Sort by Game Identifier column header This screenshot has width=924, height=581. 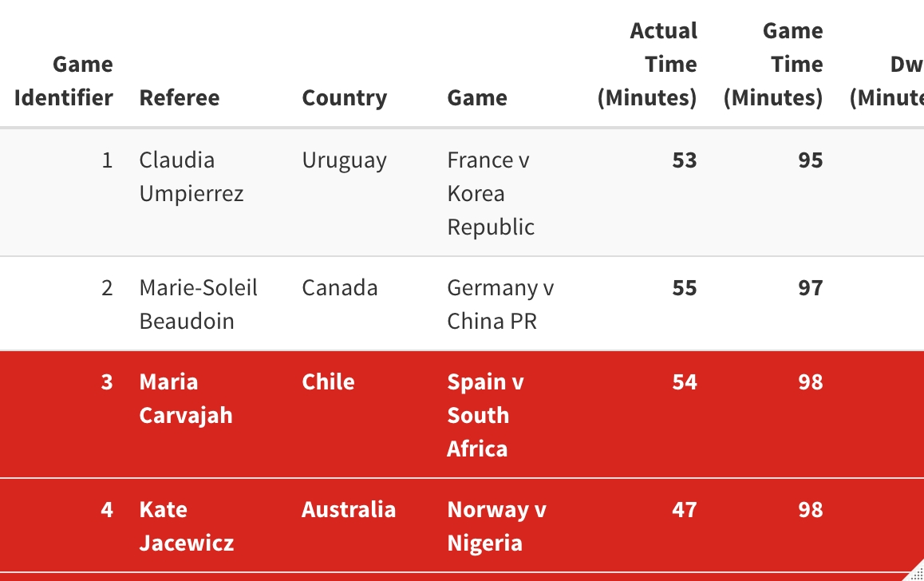pos(64,81)
